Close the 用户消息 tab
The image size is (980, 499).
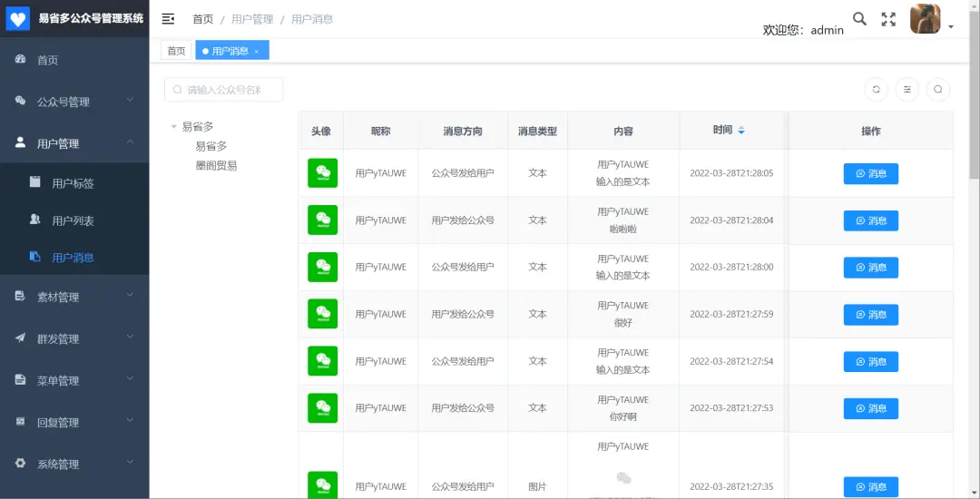(257, 52)
